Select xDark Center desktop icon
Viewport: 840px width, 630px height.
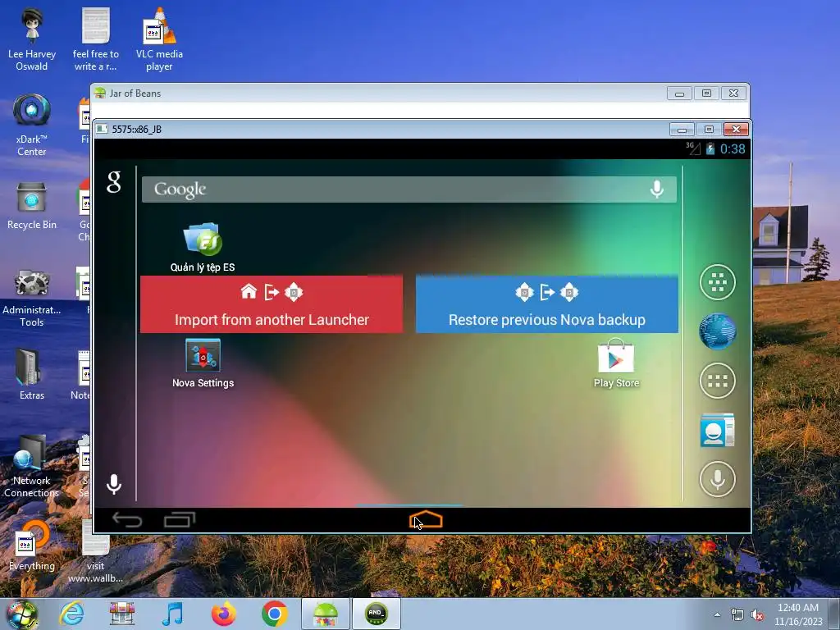click(x=32, y=125)
